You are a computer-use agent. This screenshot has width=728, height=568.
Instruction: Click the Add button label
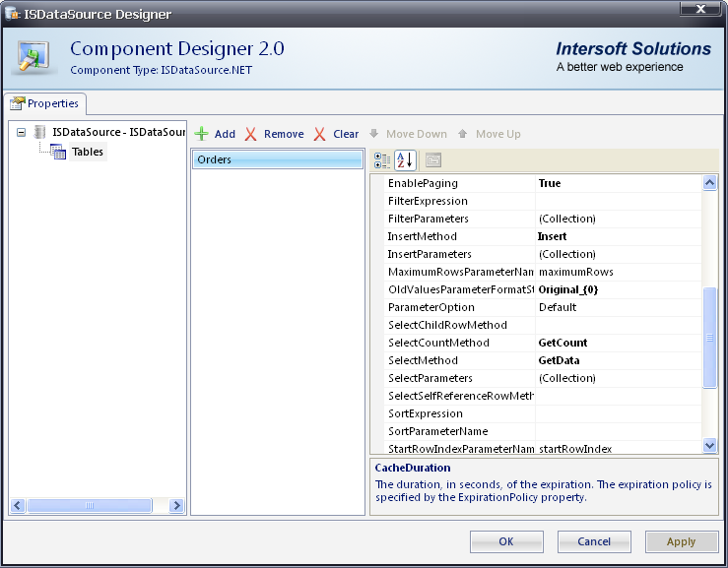pyautogui.click(x=225, y=134)
